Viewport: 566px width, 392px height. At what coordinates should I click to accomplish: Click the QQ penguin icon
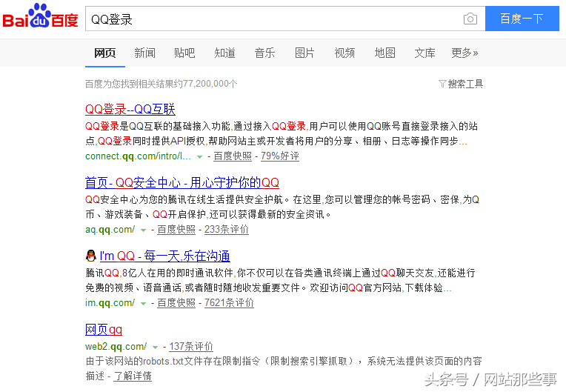point(90,256)
